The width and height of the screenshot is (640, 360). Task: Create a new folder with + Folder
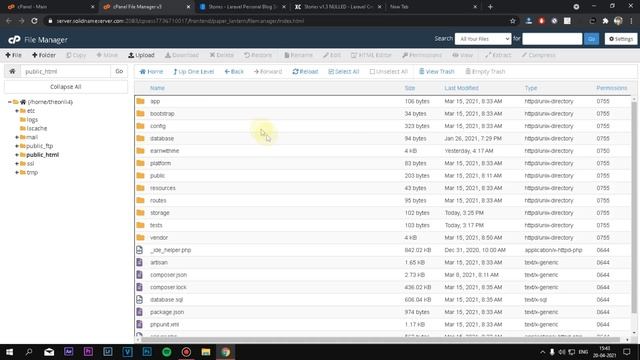44,55
